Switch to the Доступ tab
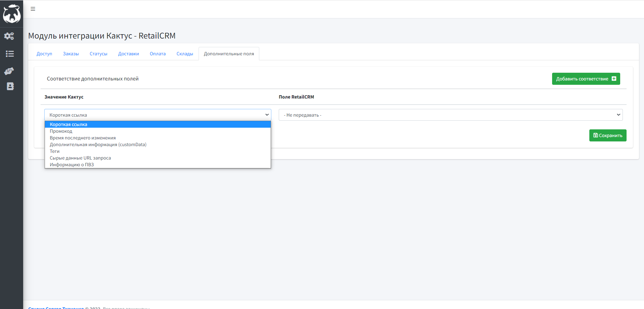This screenshot has width=644, height=309. (44, 54)
